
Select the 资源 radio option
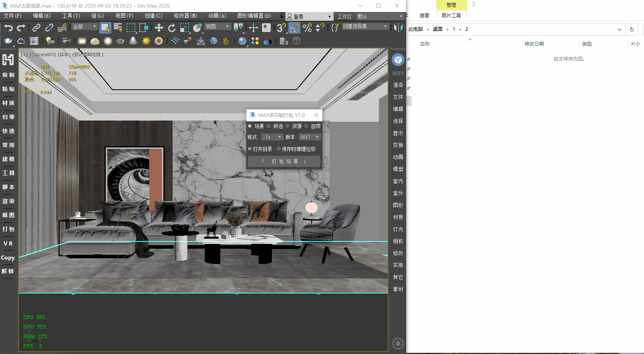pyautogui.click(x=288, y=126)
